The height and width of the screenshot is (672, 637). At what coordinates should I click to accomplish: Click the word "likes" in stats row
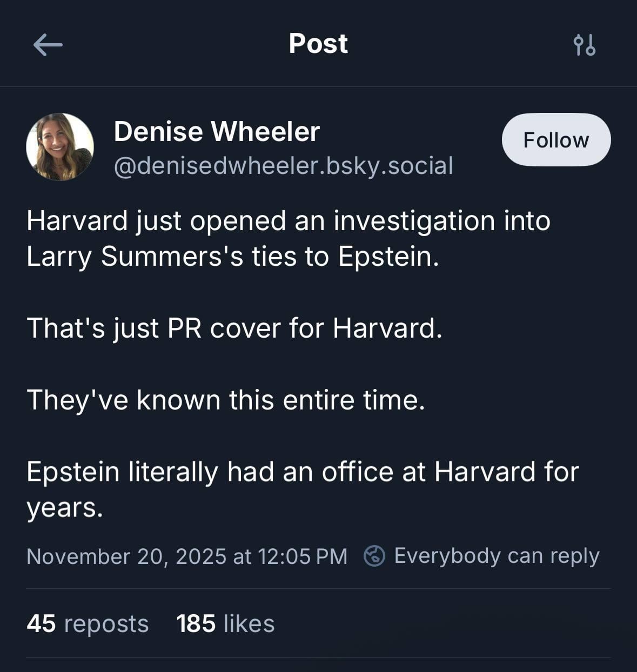pos(249,624)
